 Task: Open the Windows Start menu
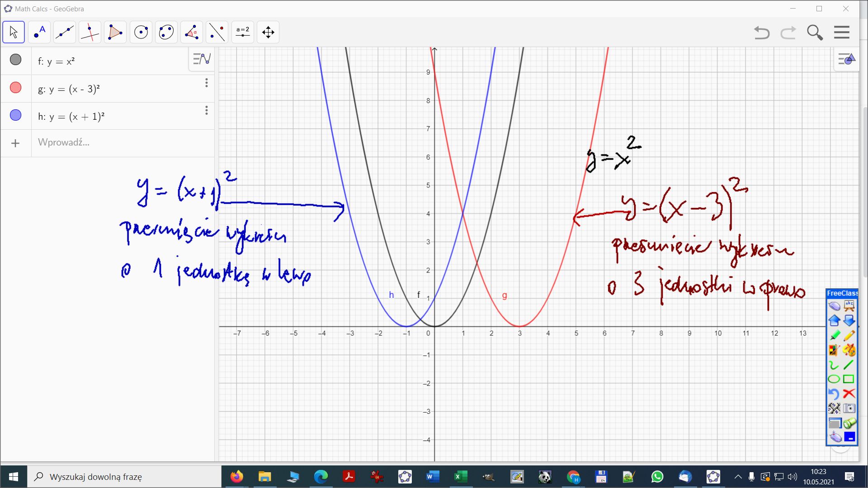[14, 477]
